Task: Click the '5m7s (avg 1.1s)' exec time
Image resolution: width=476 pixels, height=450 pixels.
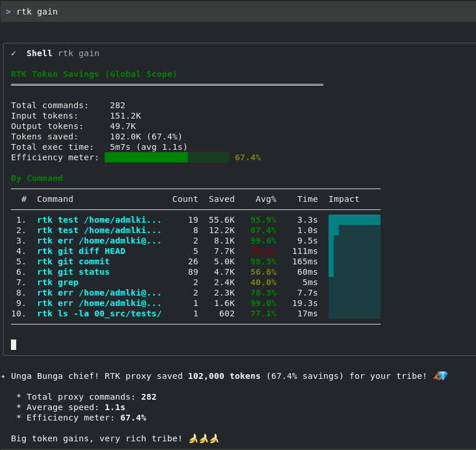Action: [149, 147]
